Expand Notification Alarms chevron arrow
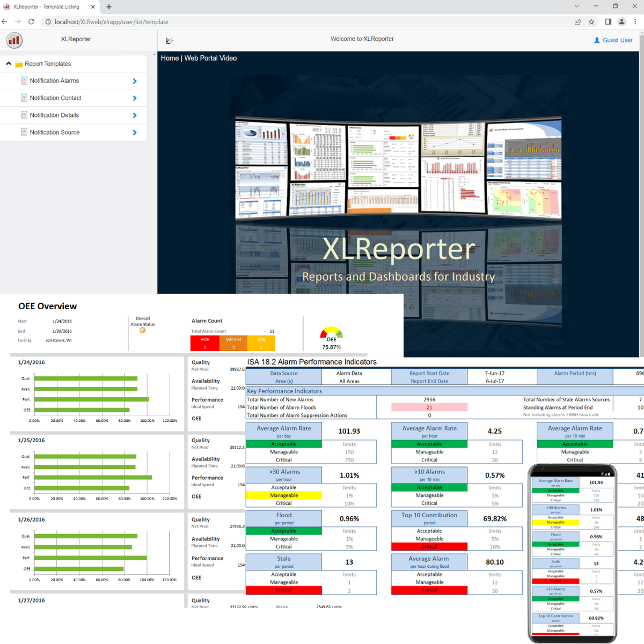This screenshot has height=644, width=644. pyautogui.click(x=135, y=81)
